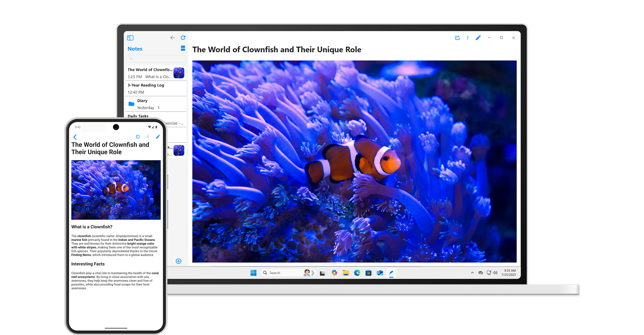Open the three-dot overflow menu
Viewport: 644px width, 335px height.
click(468, 38)
